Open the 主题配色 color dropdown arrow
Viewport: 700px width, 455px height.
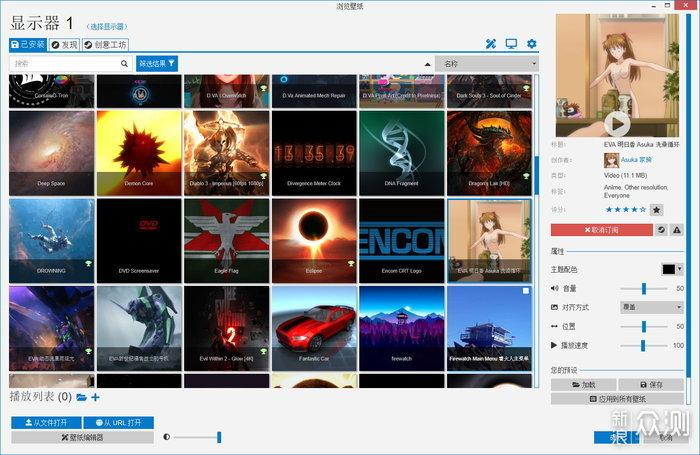pos(680,269)
